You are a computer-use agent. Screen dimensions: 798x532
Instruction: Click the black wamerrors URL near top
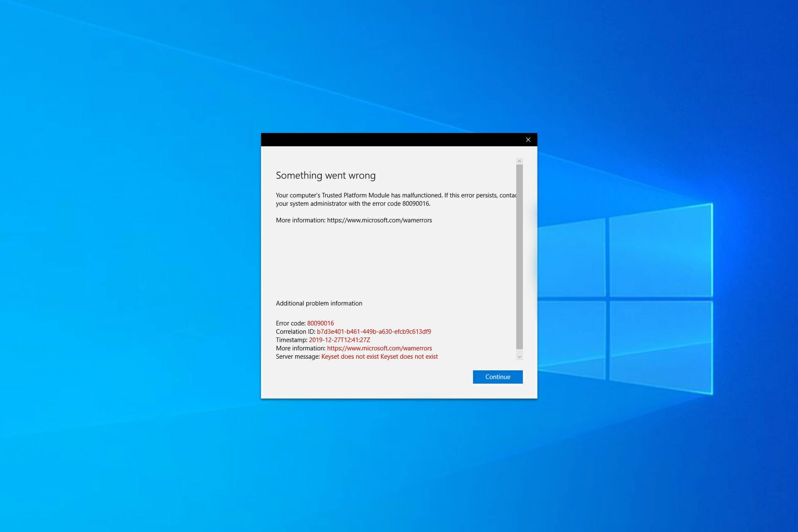click(379, 220)
